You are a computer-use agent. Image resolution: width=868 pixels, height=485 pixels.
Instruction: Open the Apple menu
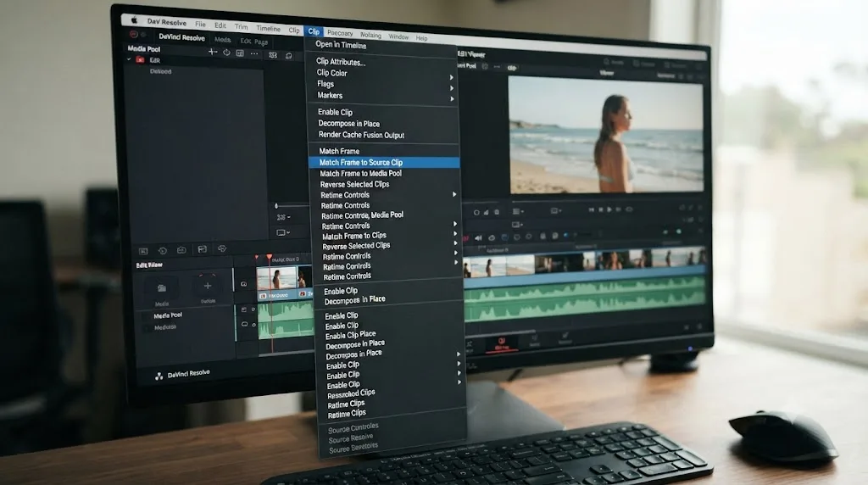(x=134, y=20)
